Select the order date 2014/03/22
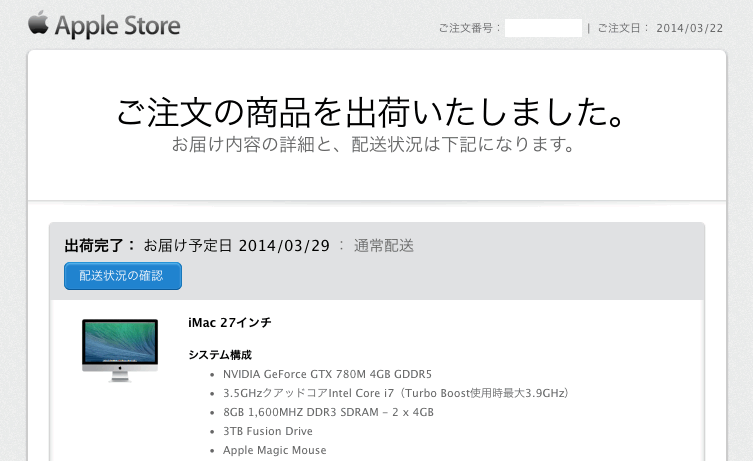The image size is (753, 461). 690,28
